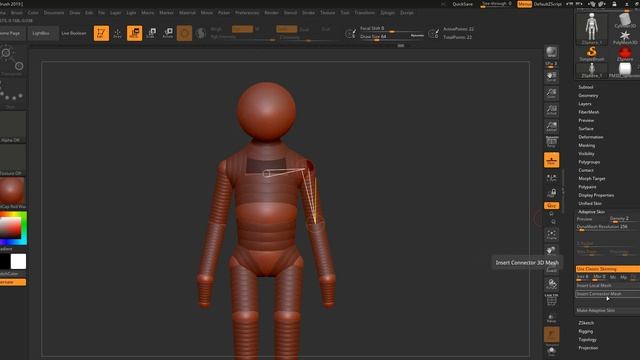Screen dimensions: 640x360
Task: Open the Zplugin menu
Action: tap(387, 13)
